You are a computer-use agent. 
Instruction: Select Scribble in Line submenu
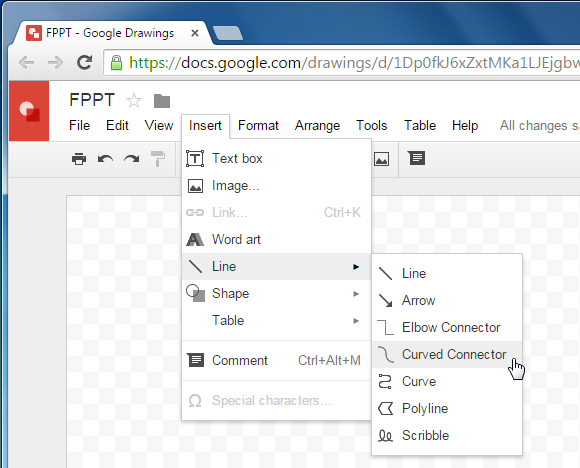[447, 435]
